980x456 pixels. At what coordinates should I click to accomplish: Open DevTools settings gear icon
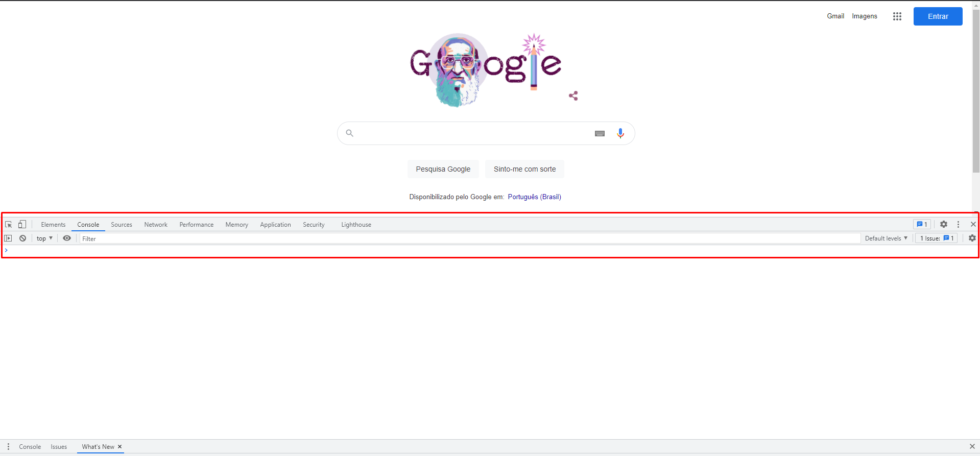[x=944, y=224]
